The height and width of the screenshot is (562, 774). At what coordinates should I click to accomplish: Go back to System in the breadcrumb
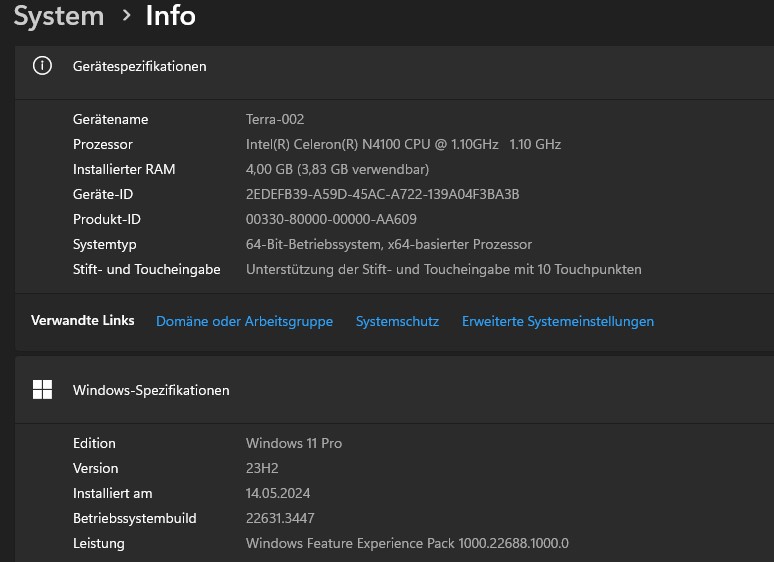[x=58, y=16]
